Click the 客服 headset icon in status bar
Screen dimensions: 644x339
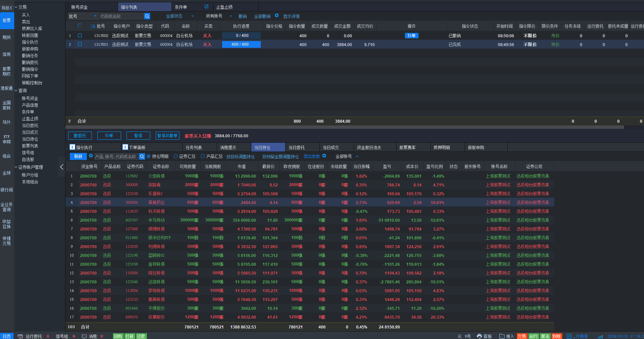point(479,336)
